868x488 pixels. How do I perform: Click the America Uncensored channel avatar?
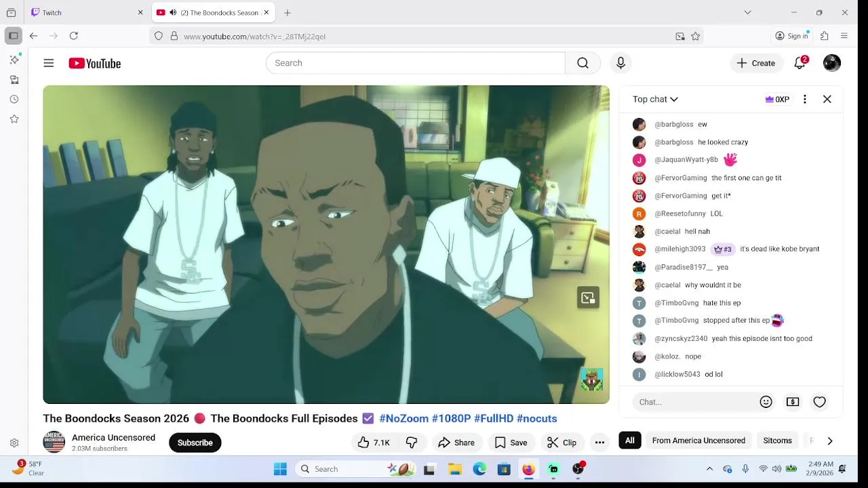pos(54,442)
